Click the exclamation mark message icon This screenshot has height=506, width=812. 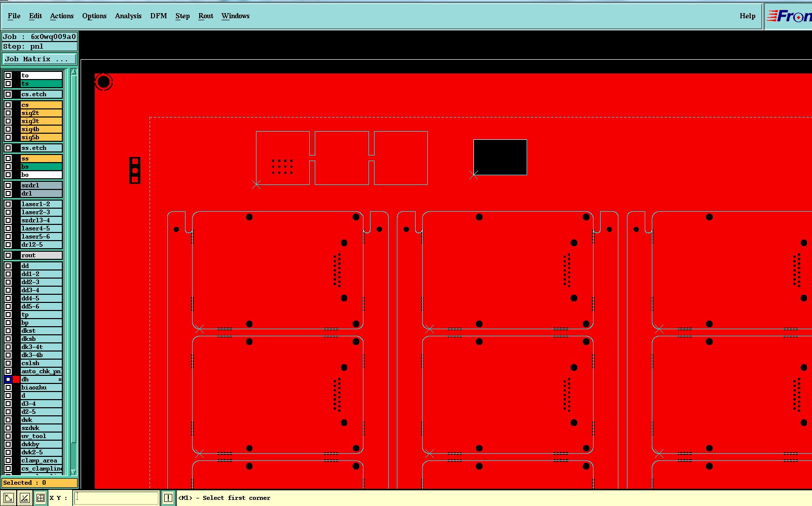point(168,498)
